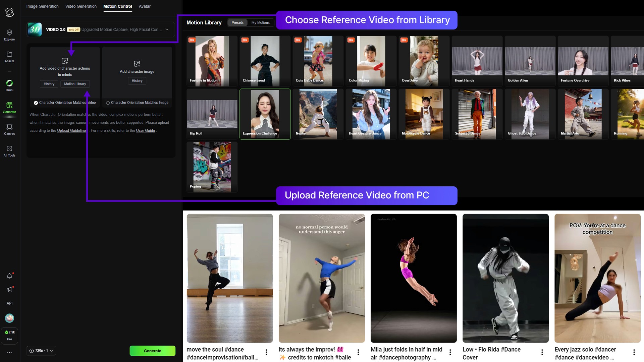Open the three-dot more menu in sidebar
This screenshot has width=644, height=362.
9,353
